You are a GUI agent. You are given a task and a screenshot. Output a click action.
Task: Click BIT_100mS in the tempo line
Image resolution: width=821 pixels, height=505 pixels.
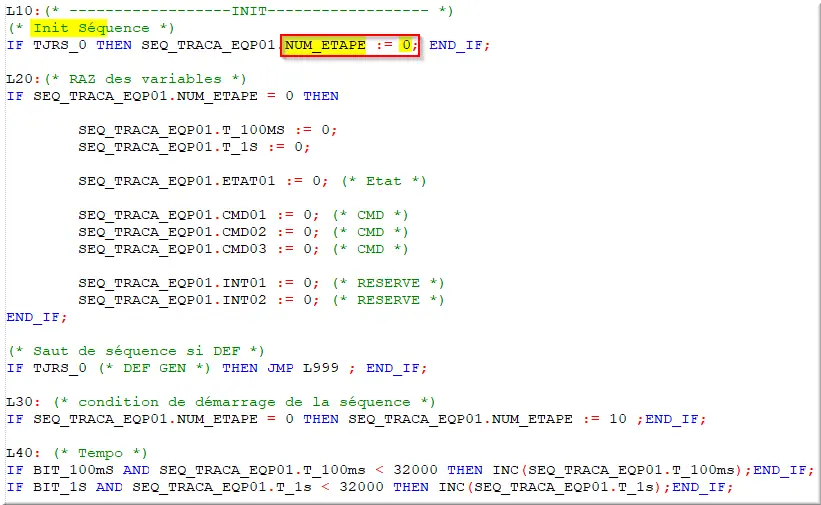[73, 470]
